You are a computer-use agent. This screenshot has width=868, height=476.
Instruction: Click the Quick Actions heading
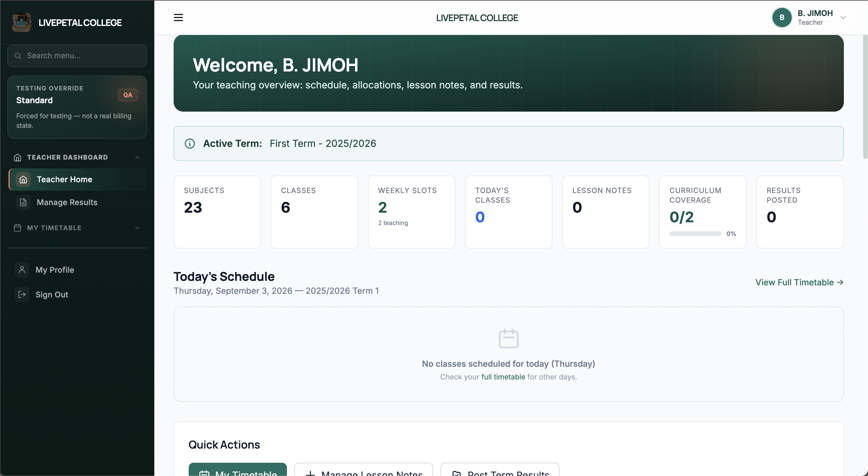[x=224, y=445]
